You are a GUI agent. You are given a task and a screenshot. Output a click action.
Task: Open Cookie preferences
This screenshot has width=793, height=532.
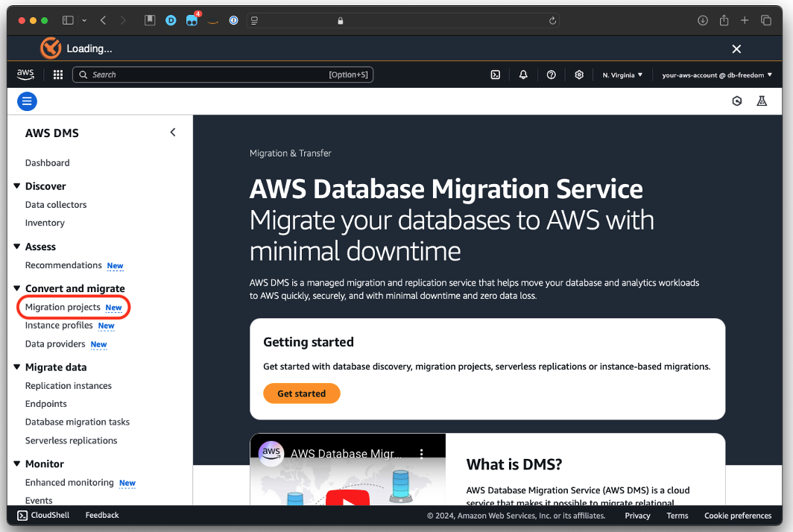click(x=738, y=516)
